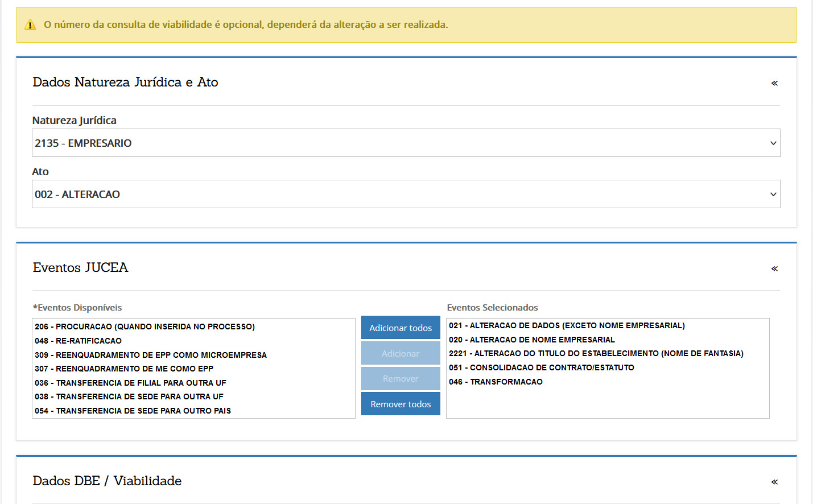
Task: Select 206 - PROCURACAO in available events
Action: click(193, 327)
